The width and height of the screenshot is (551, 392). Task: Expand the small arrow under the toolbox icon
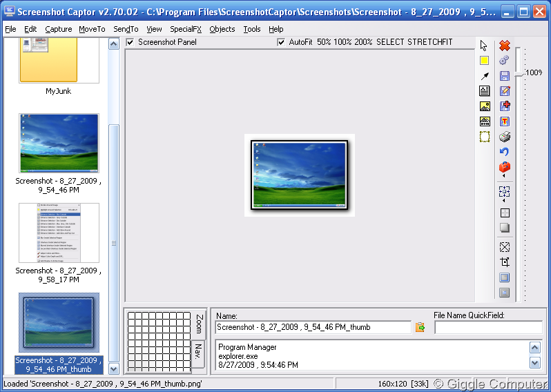[504, 175]
